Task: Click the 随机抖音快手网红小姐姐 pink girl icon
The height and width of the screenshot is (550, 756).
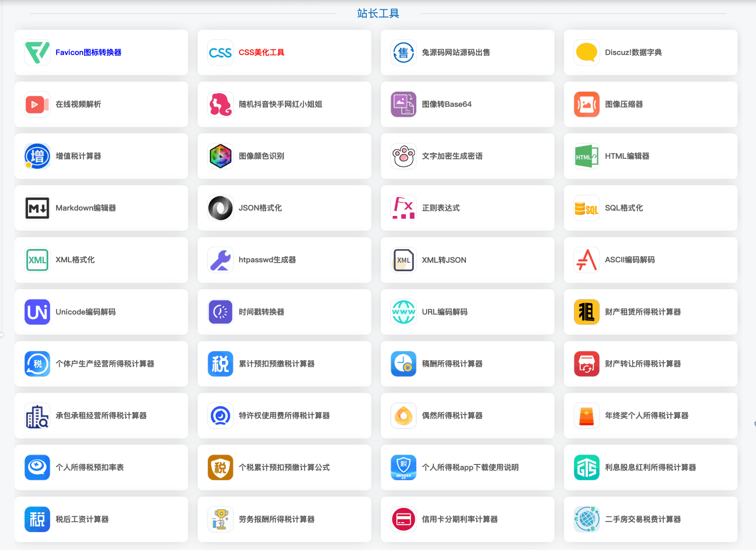Action: pos(221,104)
